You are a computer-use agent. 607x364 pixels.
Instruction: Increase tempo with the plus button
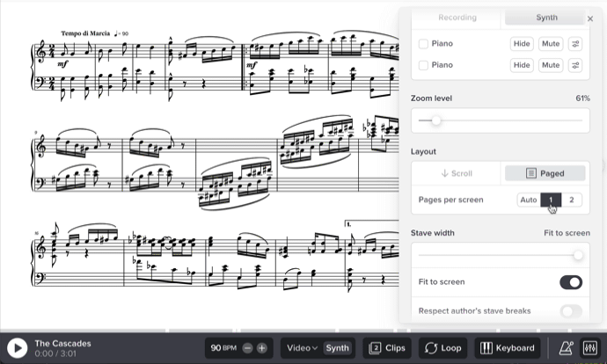click(x=262, y=348)
